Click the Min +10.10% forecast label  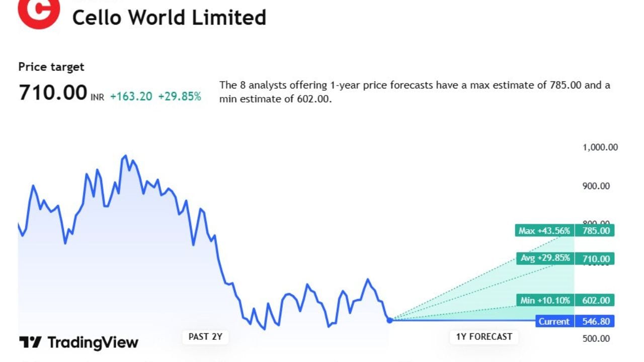pos(545,301)
